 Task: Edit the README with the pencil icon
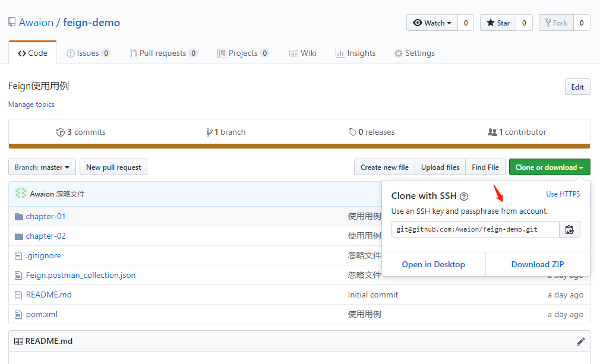coord(580,341)
